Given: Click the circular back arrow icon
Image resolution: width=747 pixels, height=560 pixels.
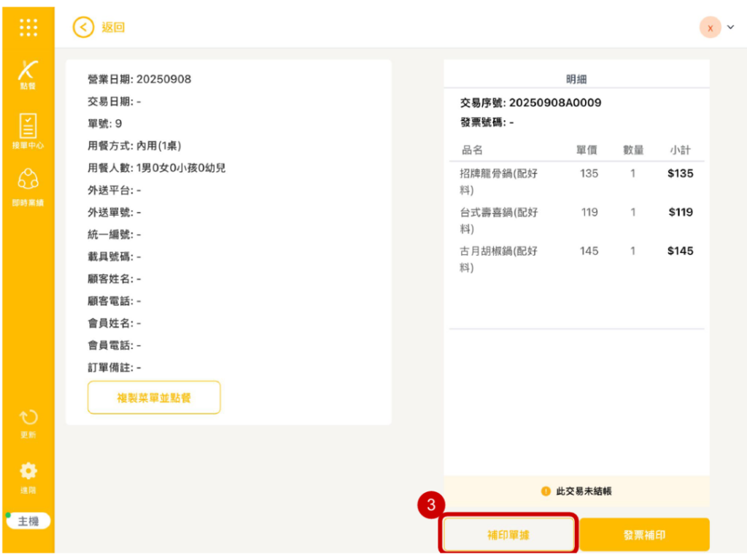Looking at the screenshot, I should coord(84,28).
